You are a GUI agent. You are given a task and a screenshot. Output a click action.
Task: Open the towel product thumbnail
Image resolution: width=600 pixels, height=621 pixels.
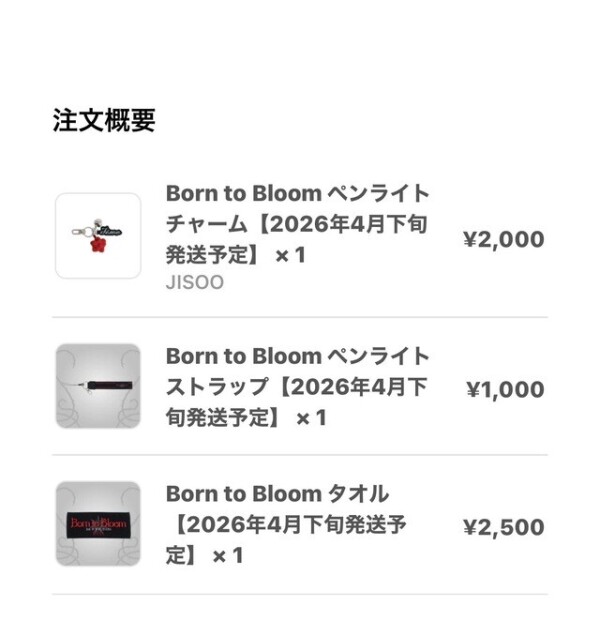[98, 523]
